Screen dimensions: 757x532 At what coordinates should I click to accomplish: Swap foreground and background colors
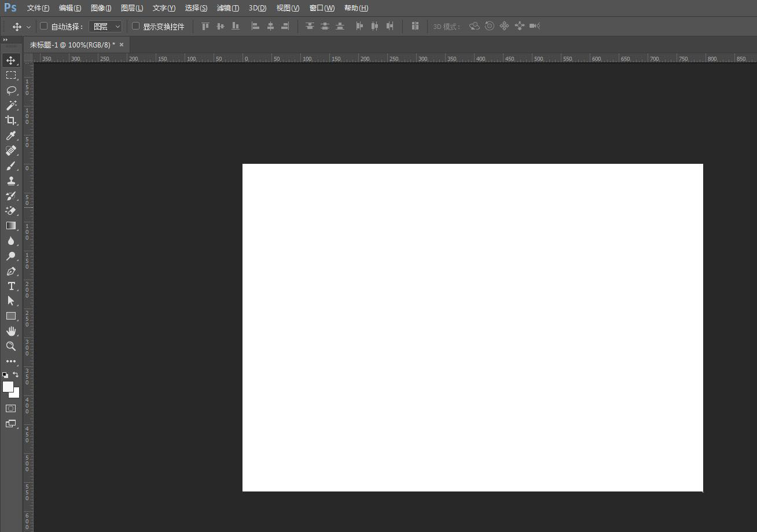(x=16, y=375)
